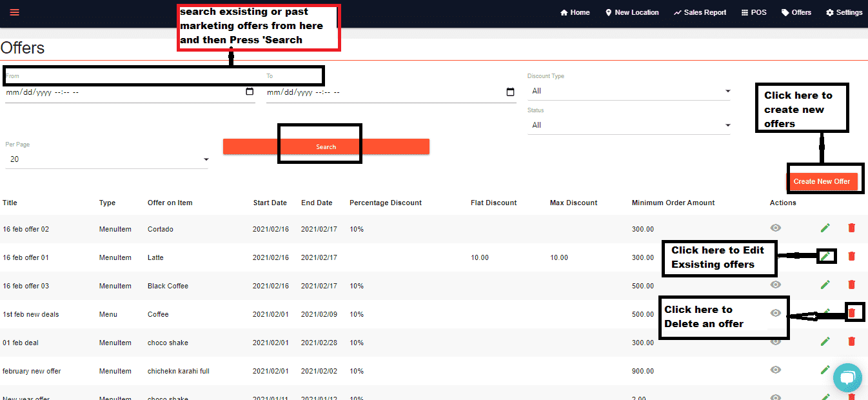The image size is (868, 400).
Task: Expand the Per Page dropdown
Action: coord(106,159)
